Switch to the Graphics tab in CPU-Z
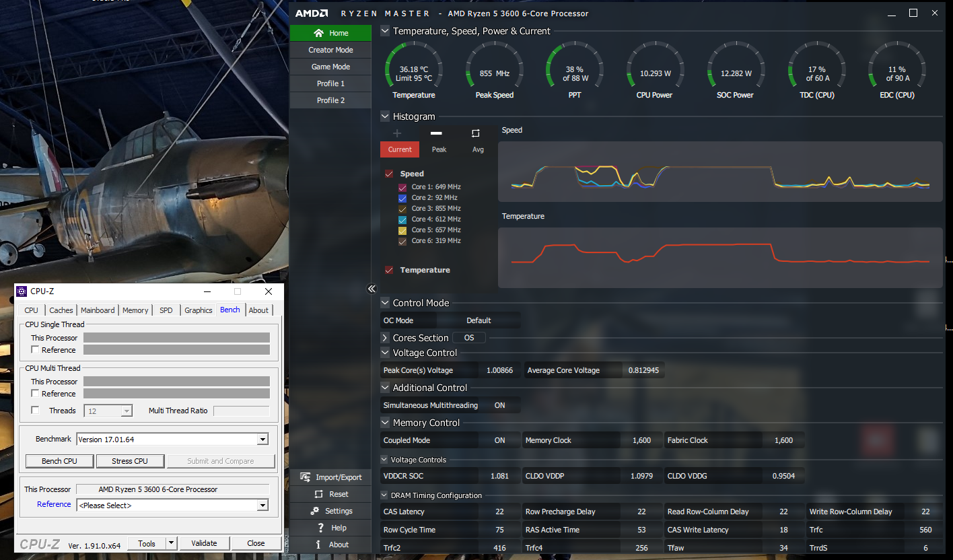The height and width of the screenshot is (560, 953). click(199, 310)
